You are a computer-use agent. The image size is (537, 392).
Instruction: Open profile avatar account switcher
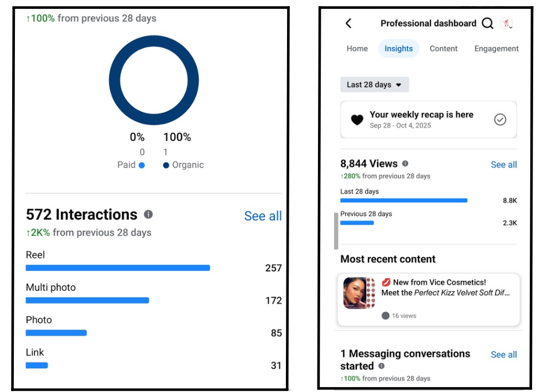coord(506,23)
